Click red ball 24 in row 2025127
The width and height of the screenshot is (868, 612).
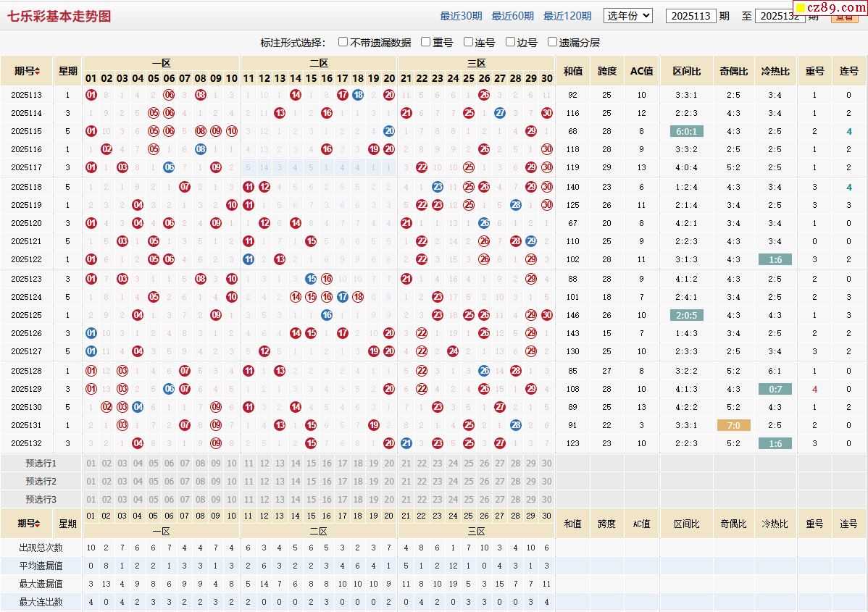453,351
